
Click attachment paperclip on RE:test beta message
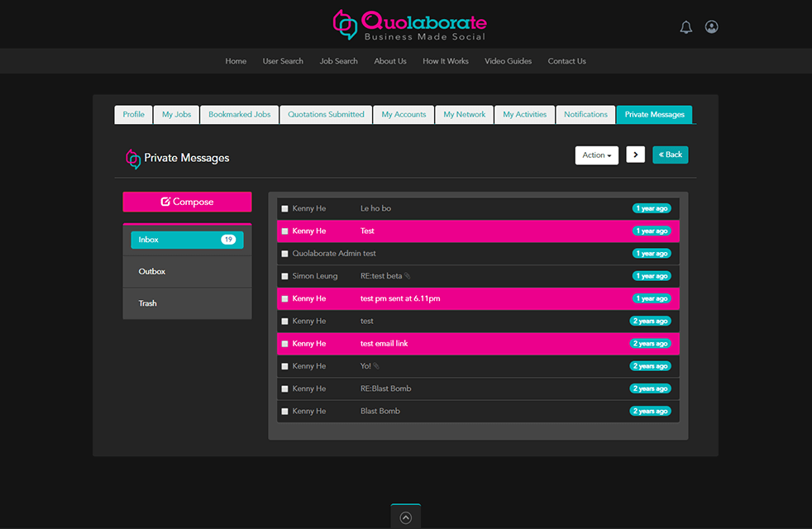[408, 276]
